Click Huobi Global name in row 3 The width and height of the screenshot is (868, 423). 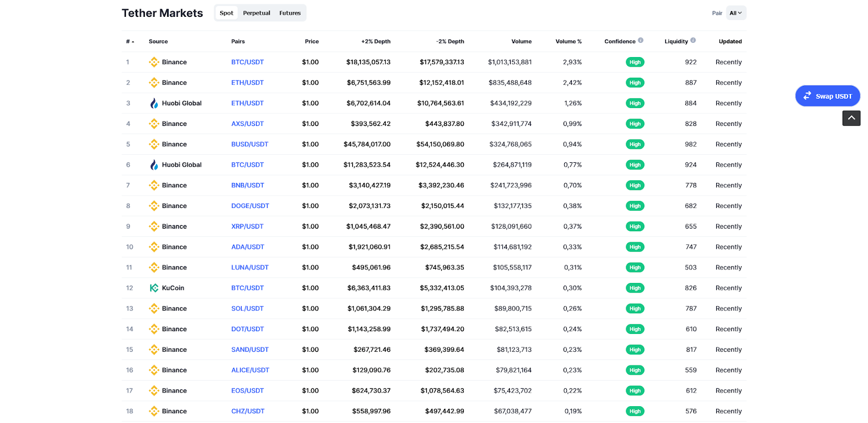[x=182, y=103]
